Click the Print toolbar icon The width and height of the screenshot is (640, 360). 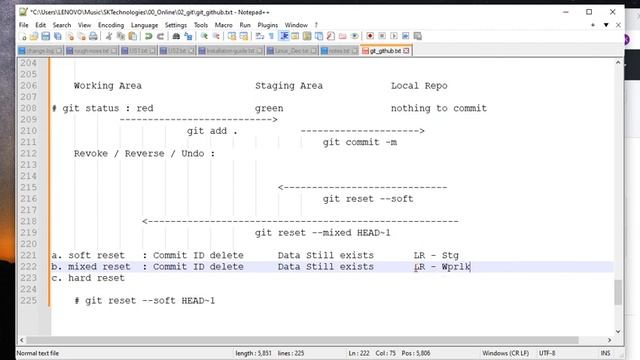tap(93, 36)
